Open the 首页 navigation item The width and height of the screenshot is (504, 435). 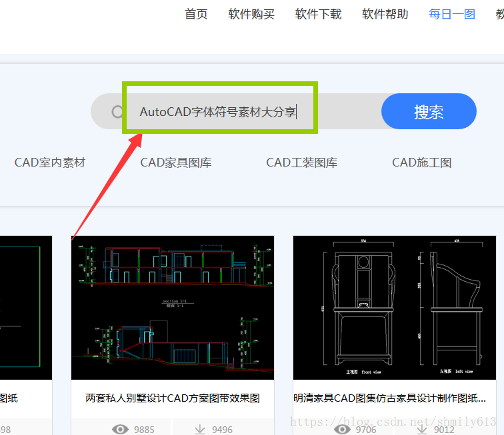(x=196, y=14)
